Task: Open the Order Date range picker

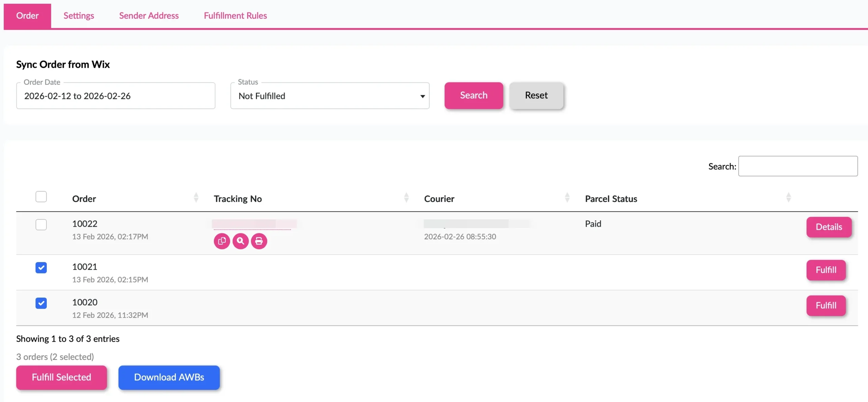Action: click(116, 96)
